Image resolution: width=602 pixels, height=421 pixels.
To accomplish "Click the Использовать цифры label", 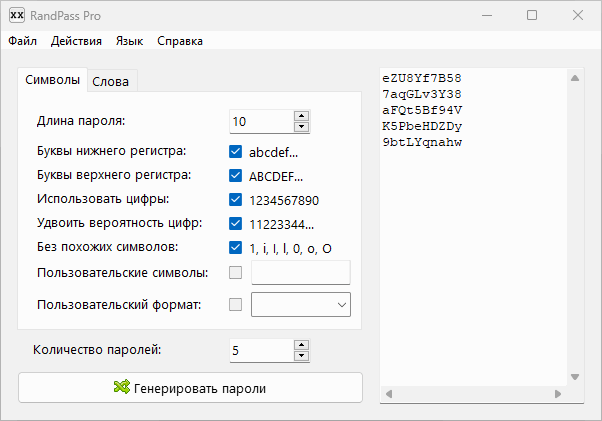I will pos(103,199).
